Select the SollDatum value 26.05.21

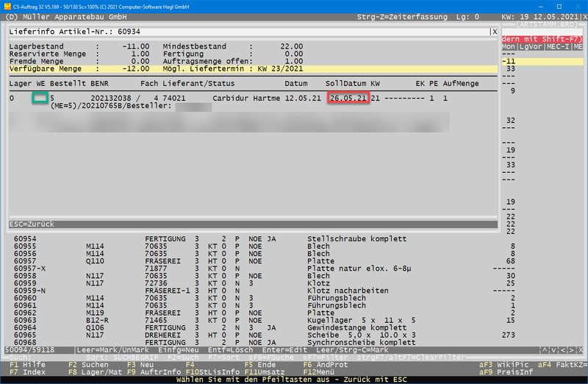348,98
